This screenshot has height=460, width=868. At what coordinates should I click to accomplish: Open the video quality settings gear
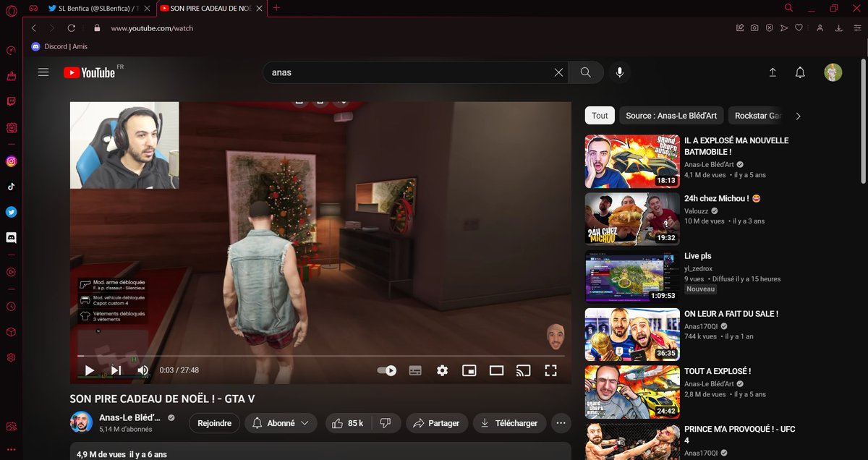click(x=442, y=370)
